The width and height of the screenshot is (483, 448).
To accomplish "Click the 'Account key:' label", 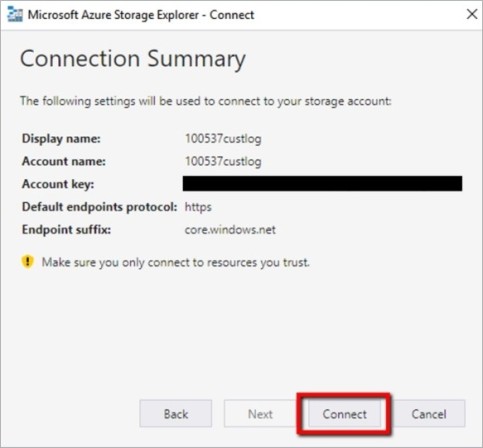I will click(58, 184).
